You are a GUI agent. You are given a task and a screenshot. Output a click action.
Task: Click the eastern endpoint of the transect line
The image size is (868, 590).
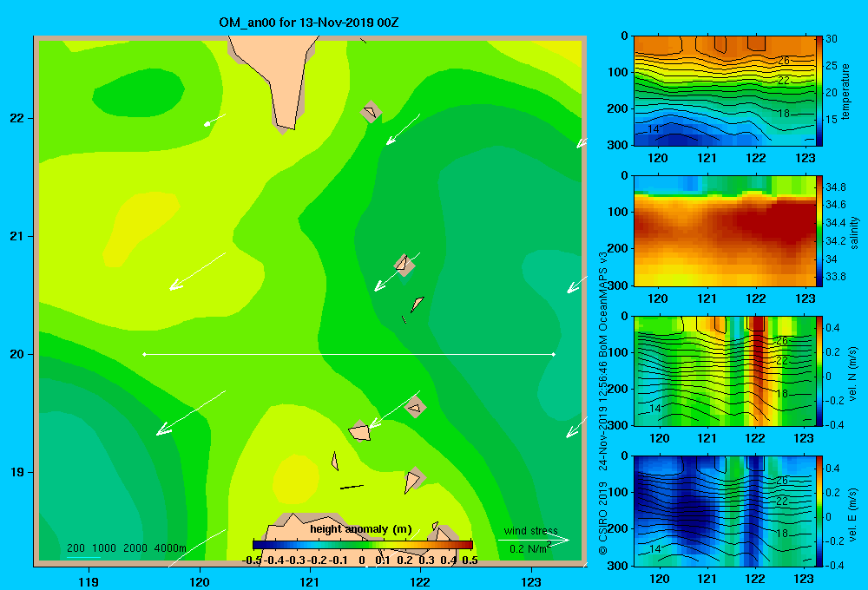click(x=554, y=354)
